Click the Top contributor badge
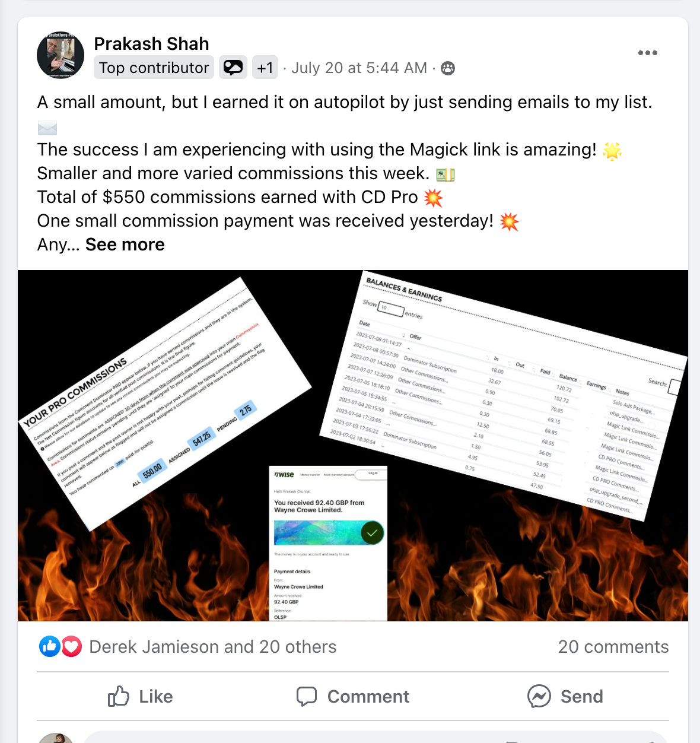700x743 pixels. coord(154,68)
